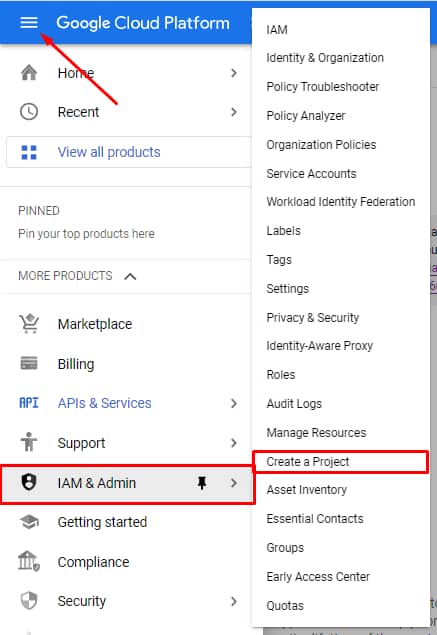Choose IAM in the submenu
This screenshot has height=635, width=437.
click(277, 30)
